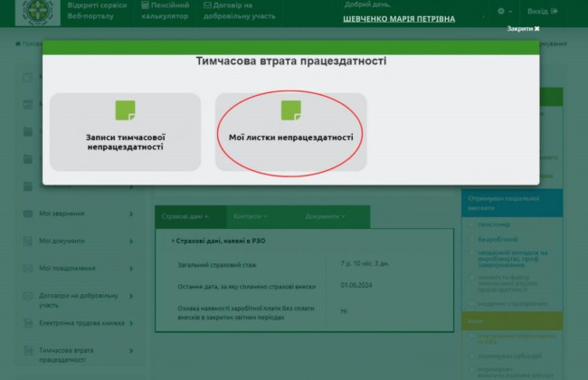
Task: Open the 'Записи тимчасової непрацездатності' card
Action: click(125, 132)
